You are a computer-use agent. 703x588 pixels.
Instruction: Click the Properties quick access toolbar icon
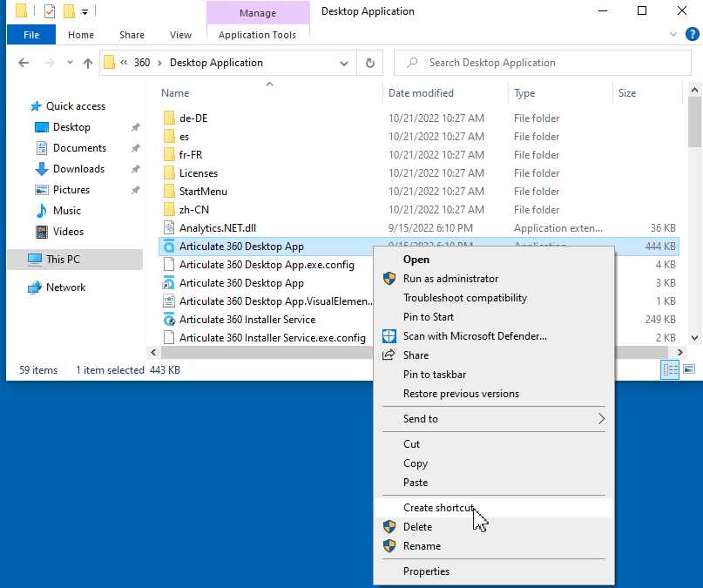point(50,11)
